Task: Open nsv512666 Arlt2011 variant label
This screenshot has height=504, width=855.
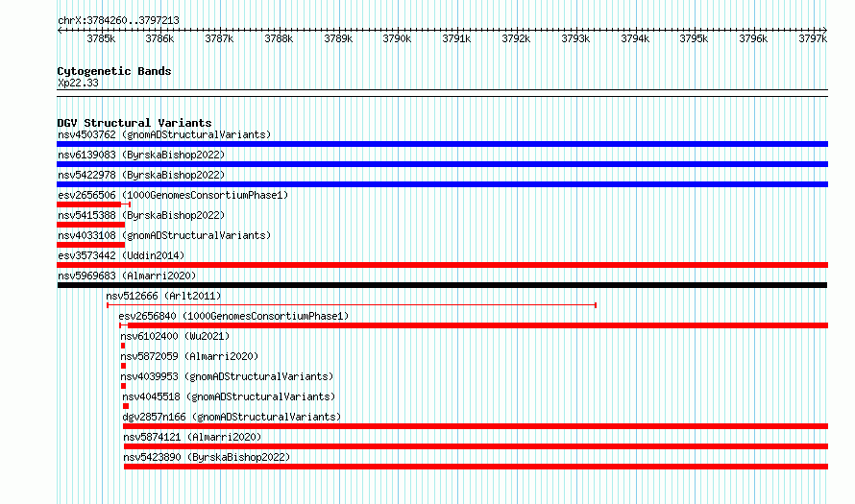Action: tap(163, 296)
